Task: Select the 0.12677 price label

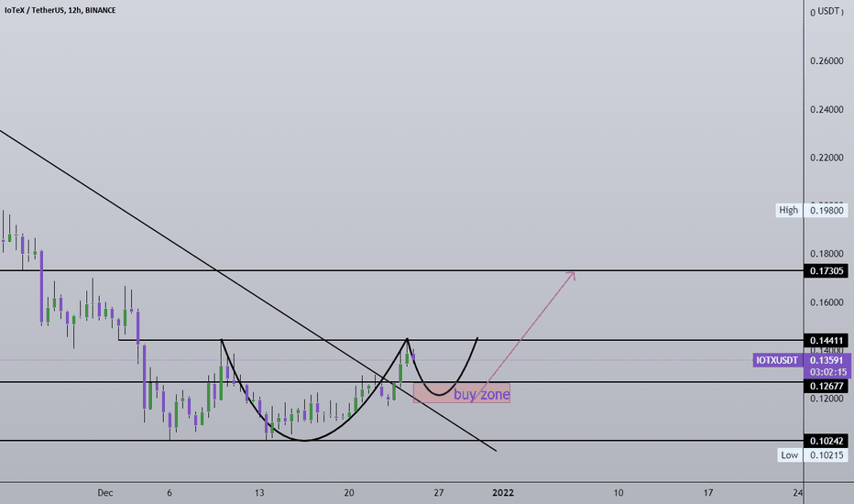Action: pyautogui.click(x=826, y=387)
